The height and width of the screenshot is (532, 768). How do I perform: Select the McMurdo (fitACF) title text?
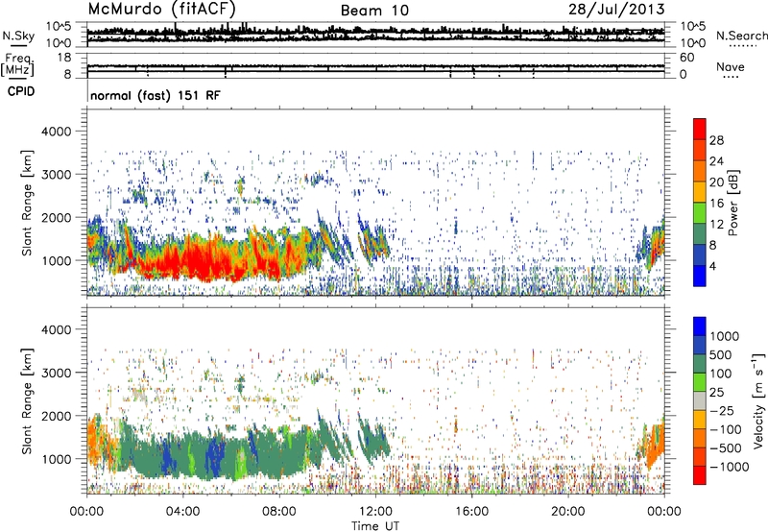[x=162, y=9]
